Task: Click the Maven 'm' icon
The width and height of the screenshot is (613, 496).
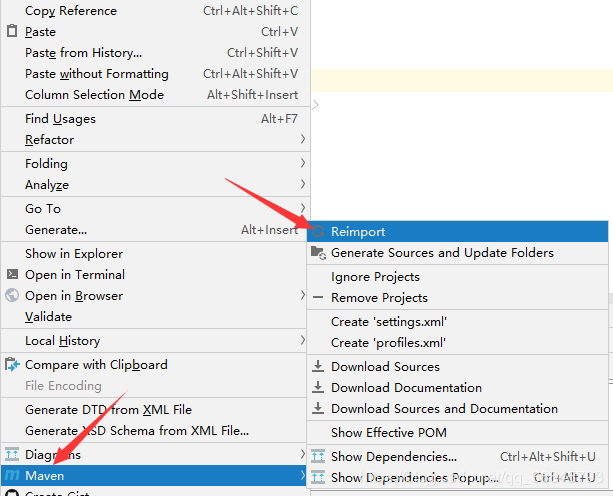Action: click(12, 475)
